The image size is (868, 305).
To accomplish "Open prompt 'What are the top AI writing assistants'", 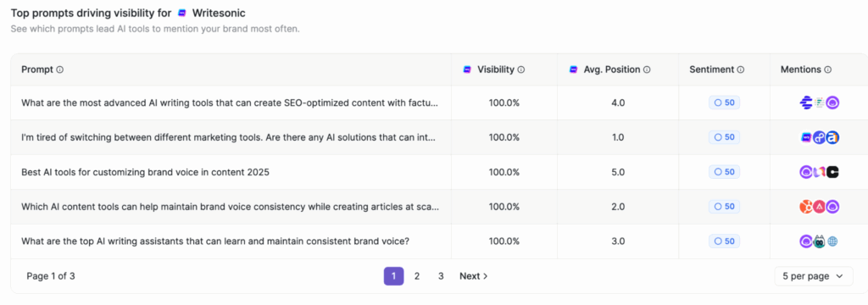I will pyautogui.click(x=215, y=241).
